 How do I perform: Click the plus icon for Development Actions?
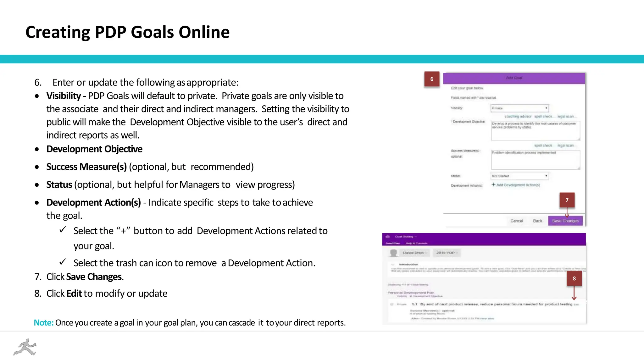[493, 185]
